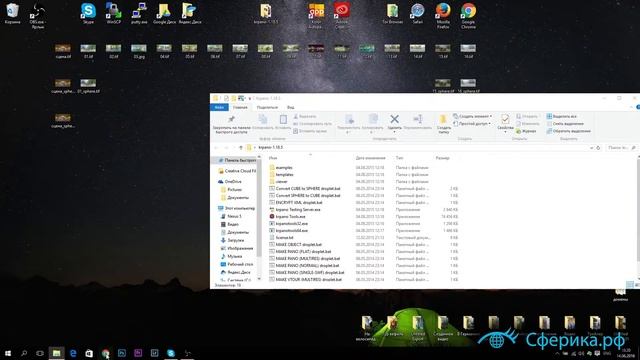Viewport: 640px width, 360px height.
Task: Click the Имя column header
Action: (x=273, y=158)
